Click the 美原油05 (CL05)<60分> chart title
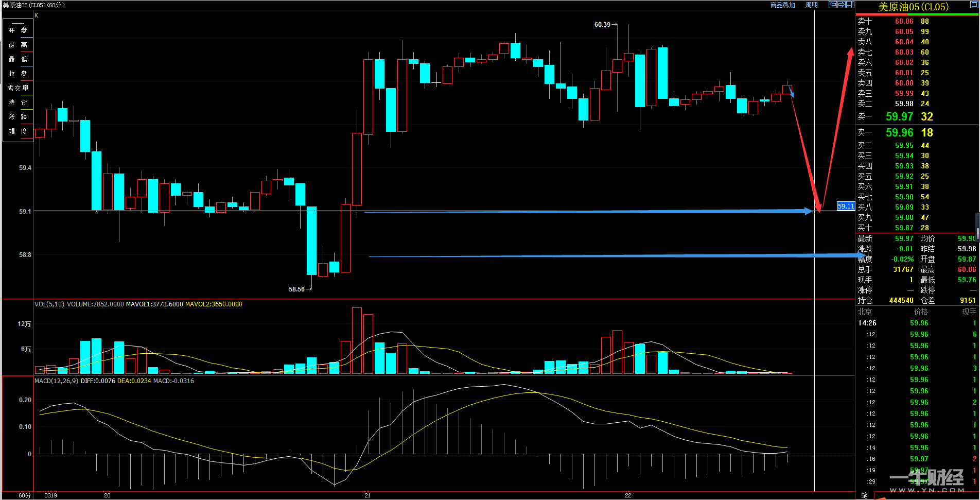Viewport: 980px width, 500px height. (34, 5)
